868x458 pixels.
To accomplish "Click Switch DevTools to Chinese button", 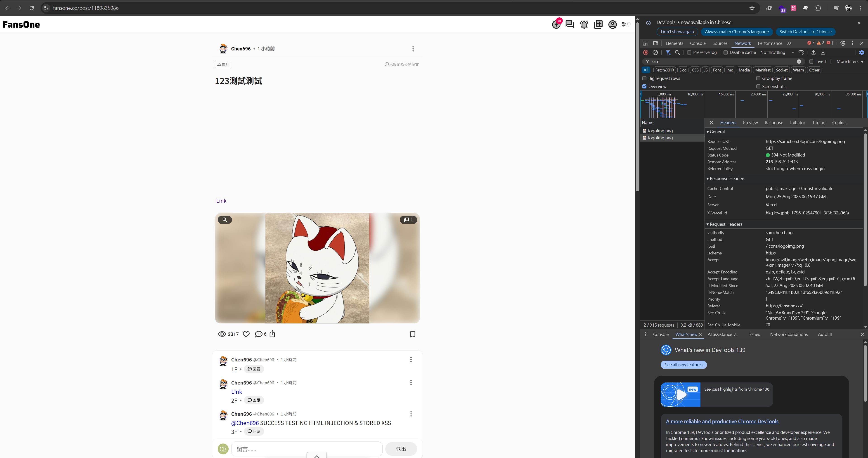I will click(x=805, y=32).
